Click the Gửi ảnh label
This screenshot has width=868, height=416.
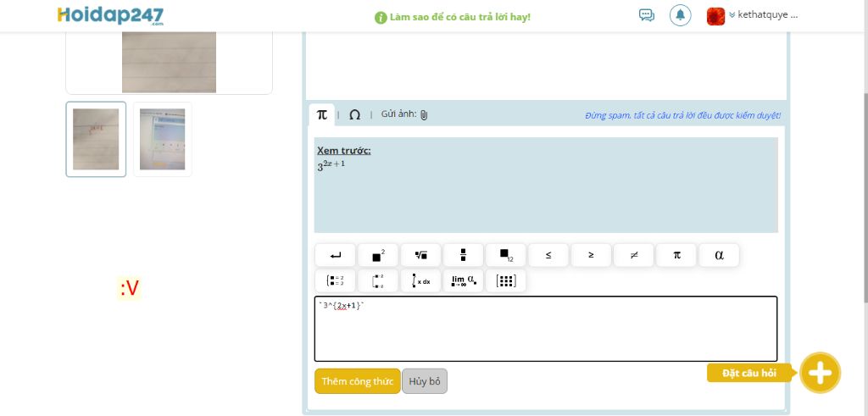coord(398,114)
